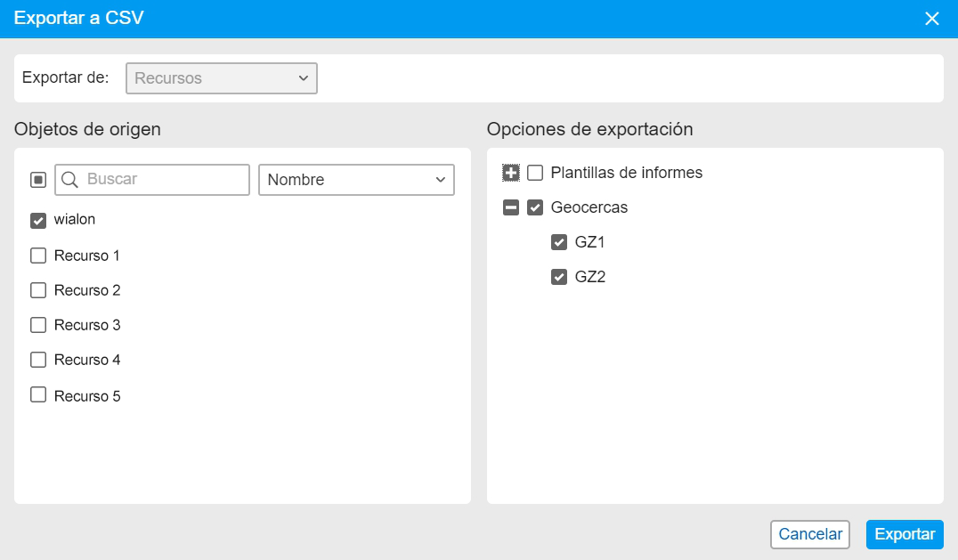
Task: Tick the Recurso 4 checkbox
Action: (38, 360)
